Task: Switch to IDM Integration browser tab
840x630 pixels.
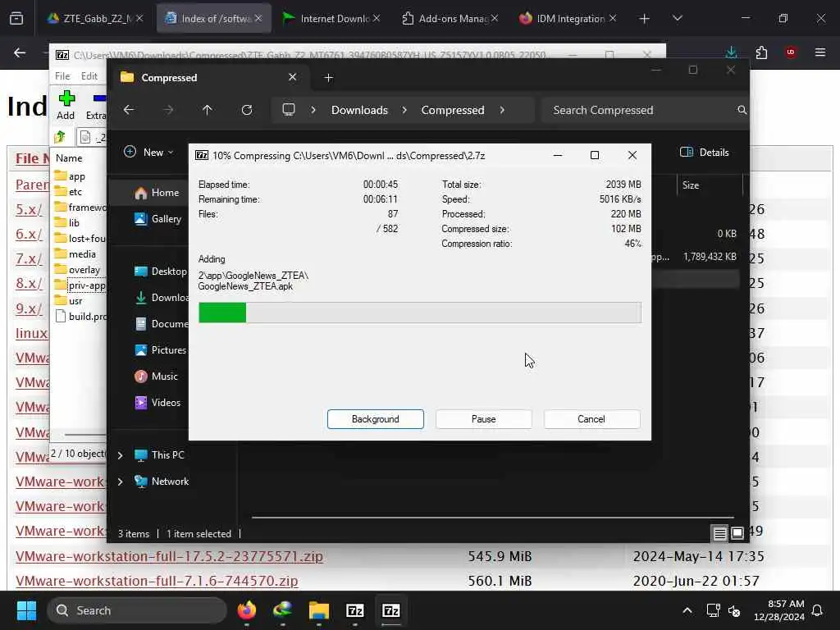Action: [568, 18]
